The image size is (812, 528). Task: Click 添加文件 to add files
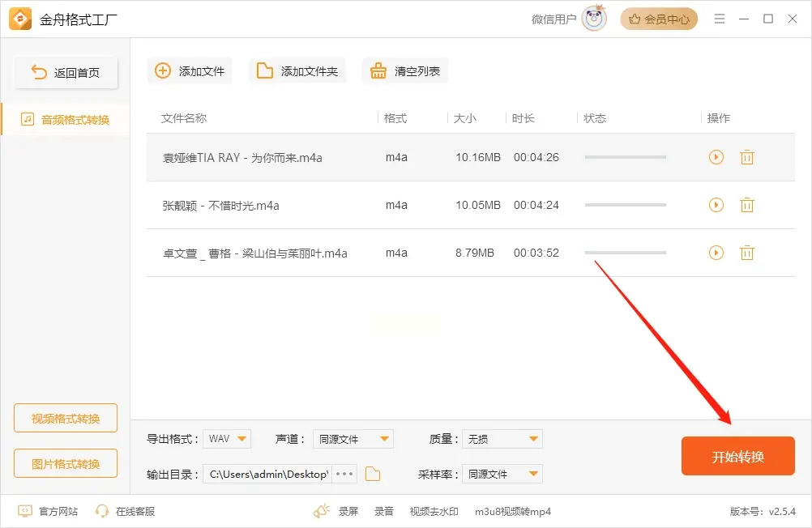coord(190,71)
